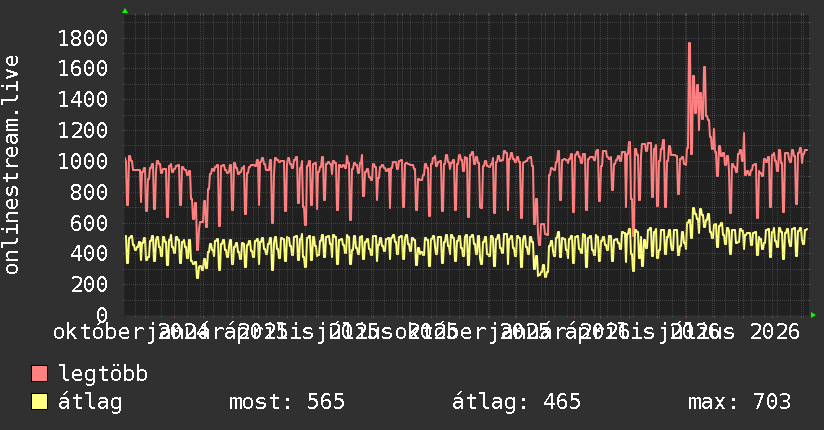Click the most: 565 statistic
This screenshot has height=430, width=824.
[287, 402]
